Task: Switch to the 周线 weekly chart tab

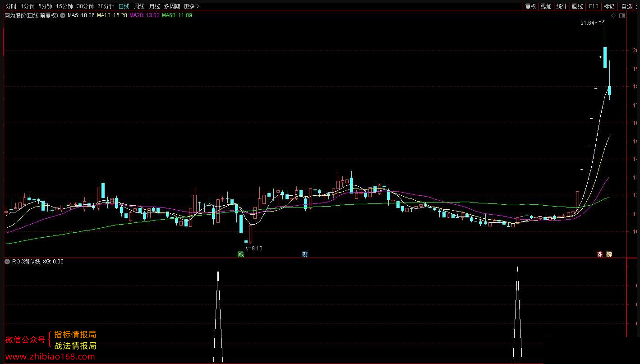Action: pyautogui.click(x=139, y=6)
